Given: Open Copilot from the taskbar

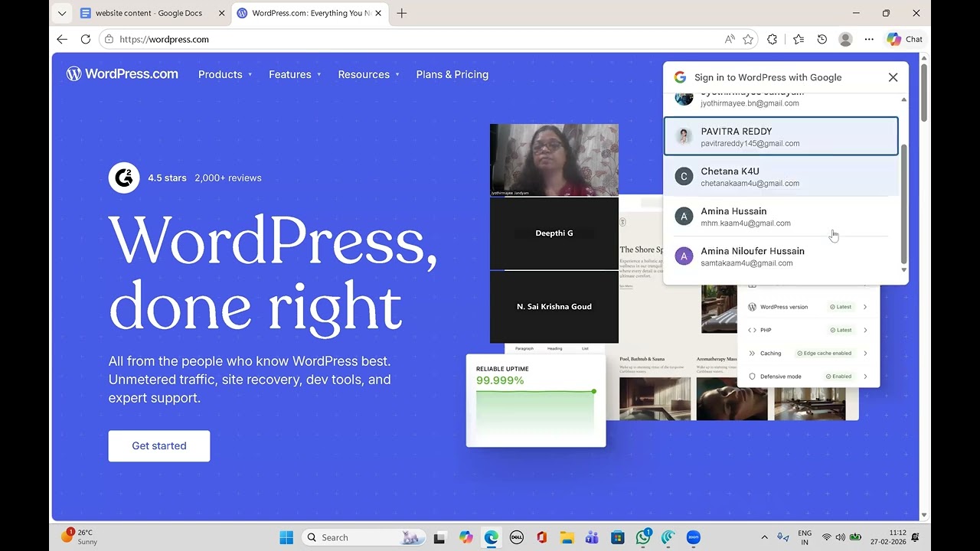Looking at the screenshot, I should point(466,537).
